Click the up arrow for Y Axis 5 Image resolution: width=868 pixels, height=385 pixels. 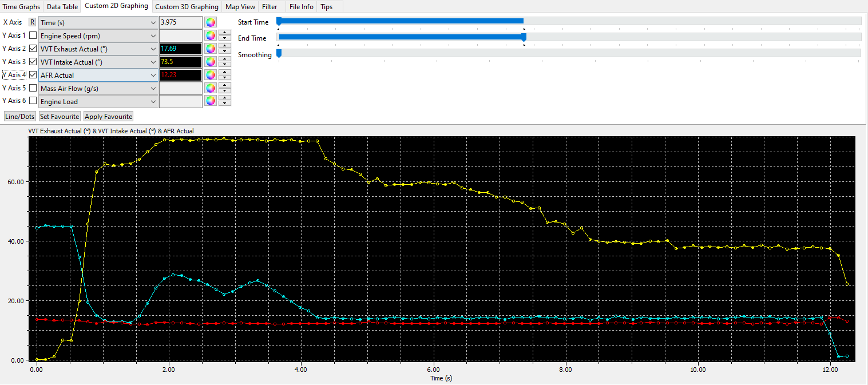(225, 85)
